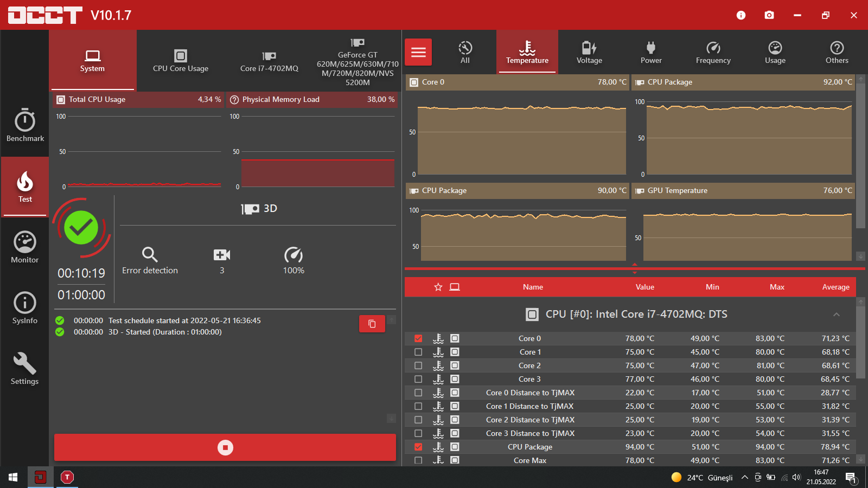Uncheck the Core 0 checkbox

click(418, 338)
